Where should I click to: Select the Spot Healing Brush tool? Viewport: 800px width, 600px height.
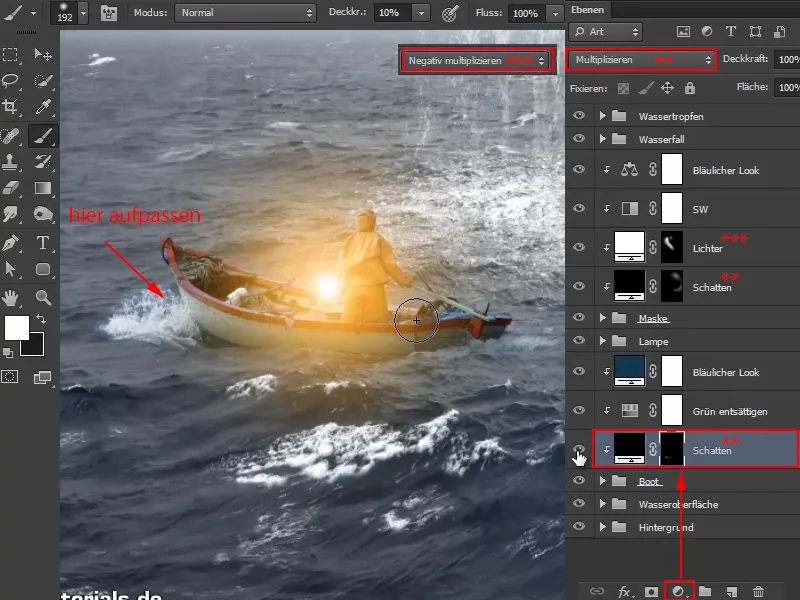click(x=10, y=136)
